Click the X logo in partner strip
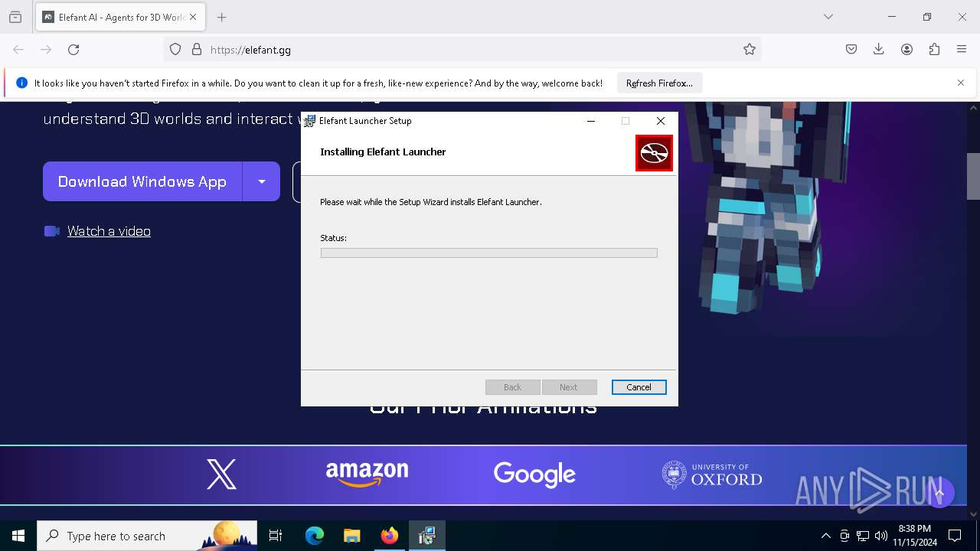The width and height of the screenshot is (980, 551). coord(221,474)
